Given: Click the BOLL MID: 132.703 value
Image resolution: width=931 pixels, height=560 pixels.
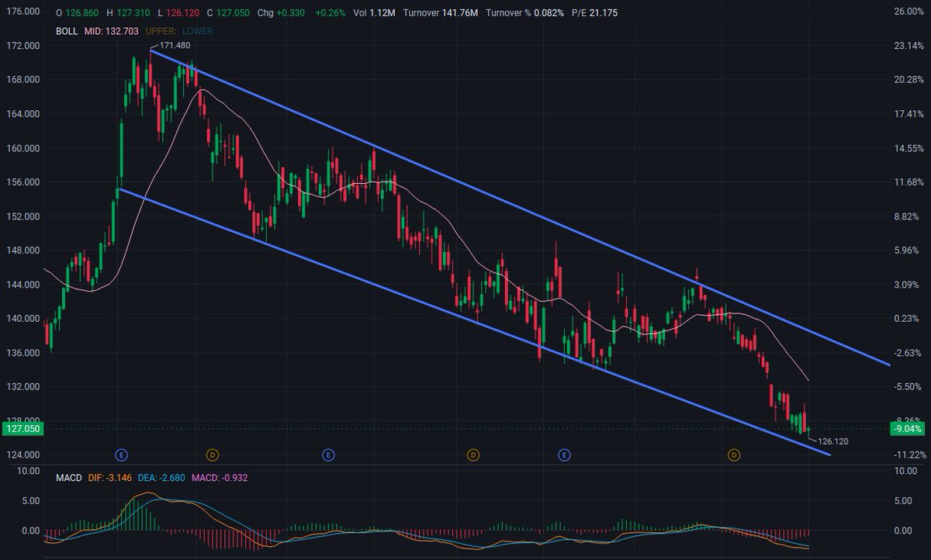Looking at the screenshot, I should tap(112, 31).
